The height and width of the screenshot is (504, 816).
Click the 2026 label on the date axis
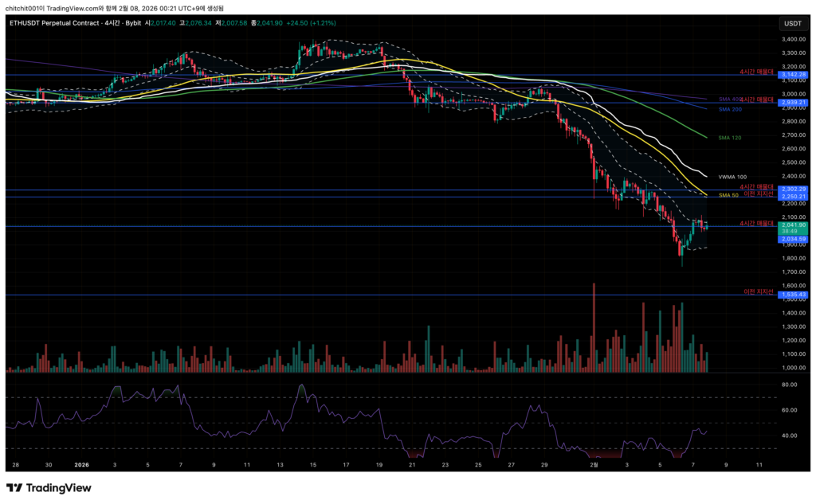coord(82,463)
